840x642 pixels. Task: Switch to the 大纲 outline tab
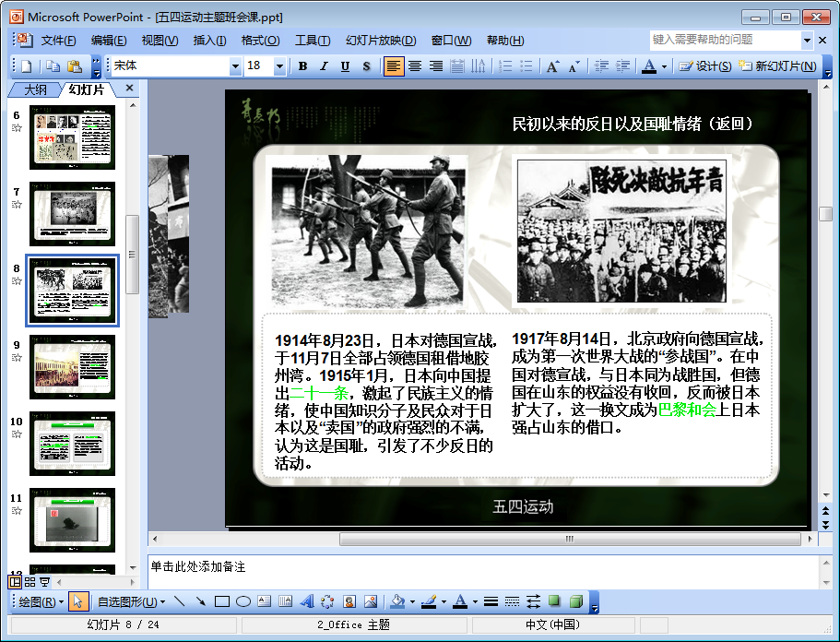35,89
